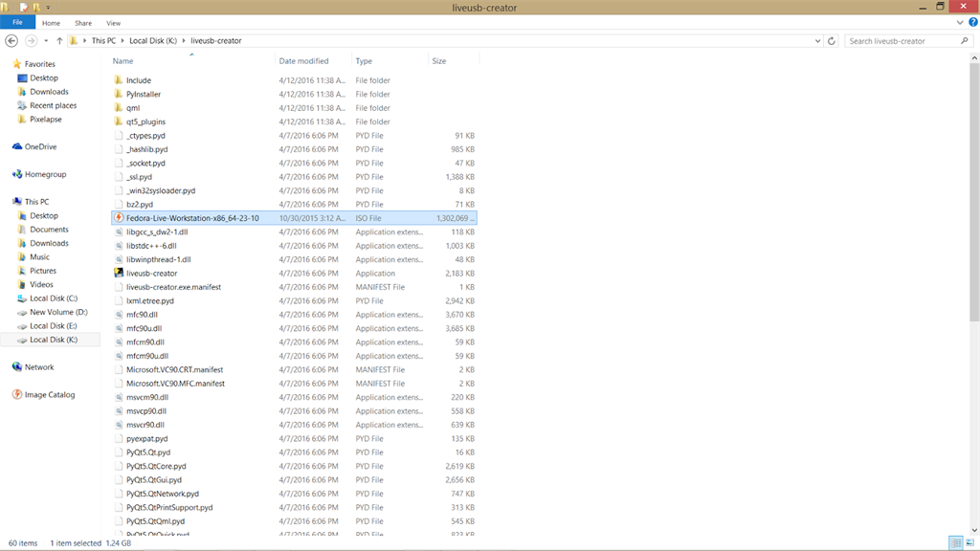Select Local Disk (K:) breadcrumb segment
This screenshot has width=980, height=551.
153,40
